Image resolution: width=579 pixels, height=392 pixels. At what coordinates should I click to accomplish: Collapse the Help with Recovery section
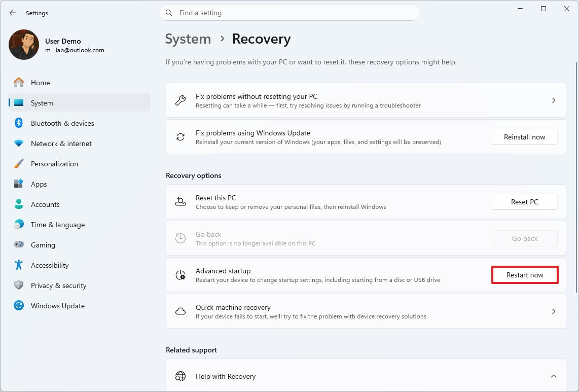[554, 376]
